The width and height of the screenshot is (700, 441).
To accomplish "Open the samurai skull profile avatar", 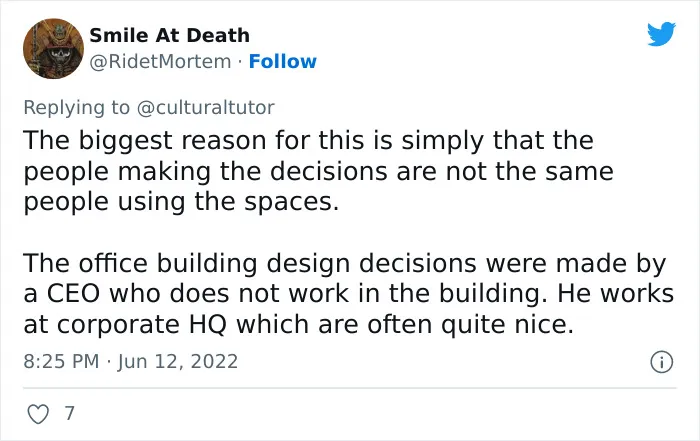I will [x=53, y=49].
